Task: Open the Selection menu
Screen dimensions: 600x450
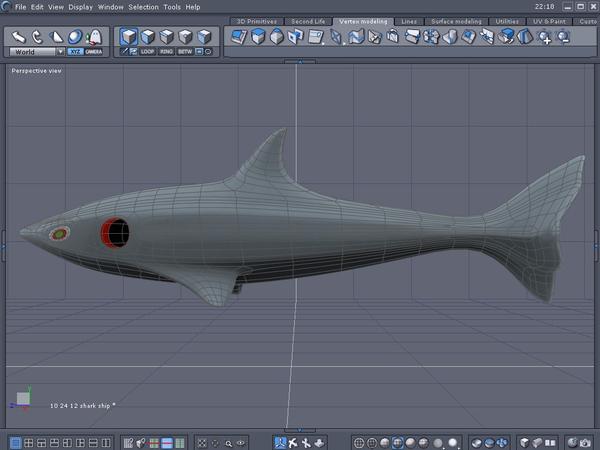Action: (143, 7)
